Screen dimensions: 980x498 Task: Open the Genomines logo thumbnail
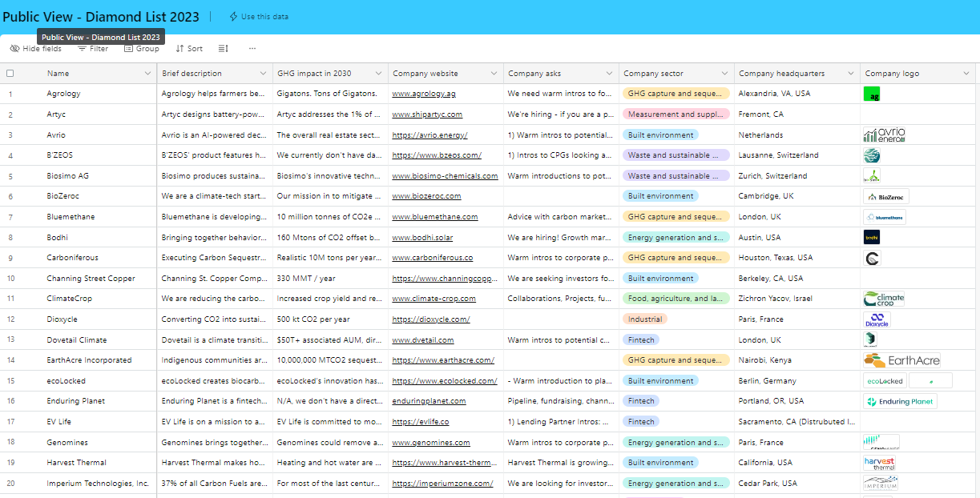[881, 442]
